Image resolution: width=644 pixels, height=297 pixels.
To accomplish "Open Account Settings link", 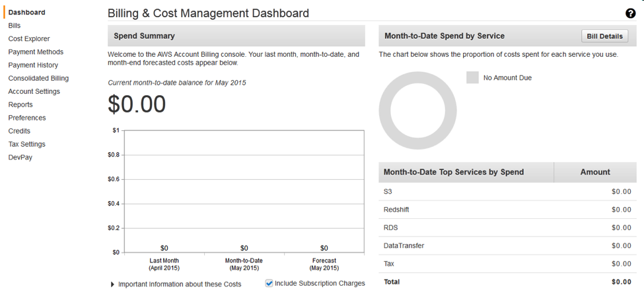I will coord(34,91).
